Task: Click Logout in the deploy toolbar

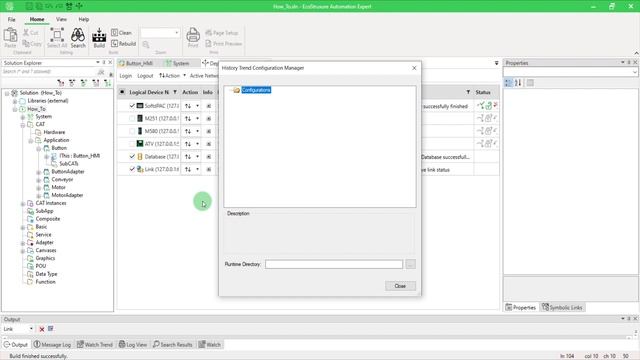Action: point(145,76)
